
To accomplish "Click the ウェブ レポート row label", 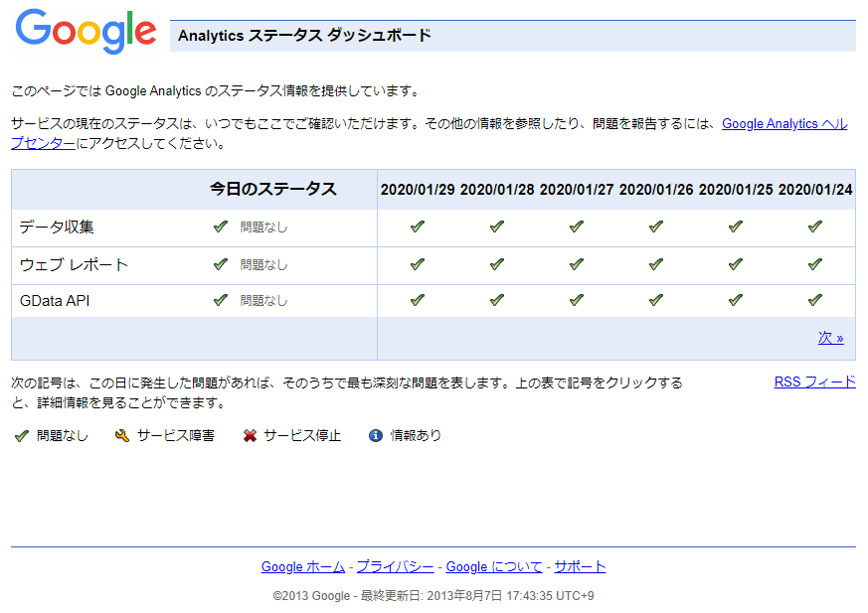I will click(x=74, y=265).
